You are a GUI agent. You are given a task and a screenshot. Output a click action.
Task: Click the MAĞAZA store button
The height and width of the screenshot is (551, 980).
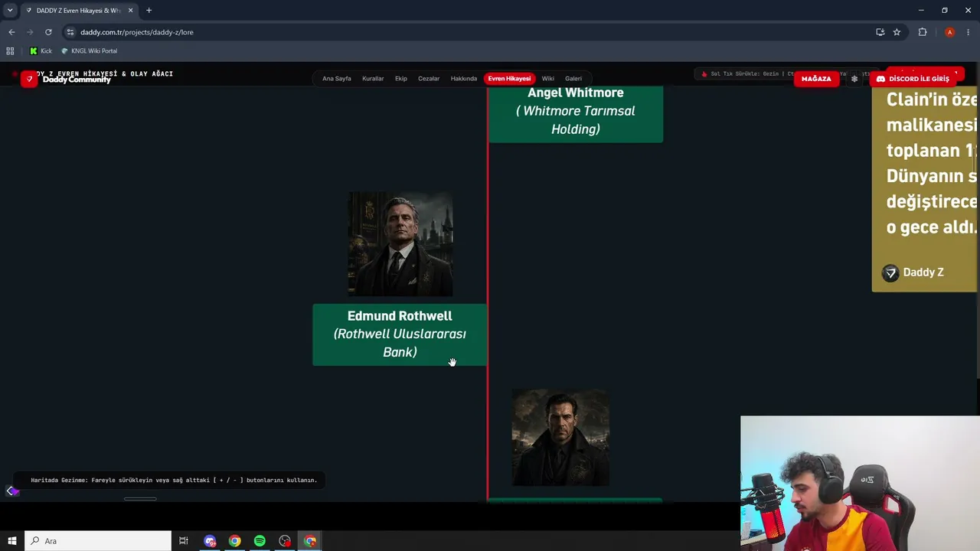[816, 79]
